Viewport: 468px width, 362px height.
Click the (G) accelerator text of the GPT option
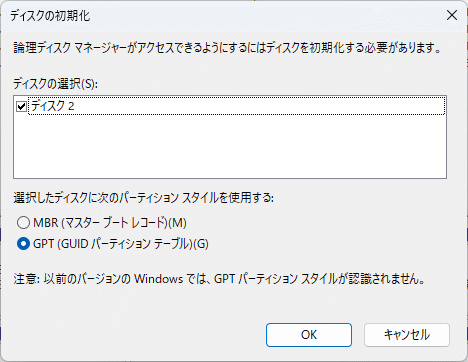click(x=201, y=244)
